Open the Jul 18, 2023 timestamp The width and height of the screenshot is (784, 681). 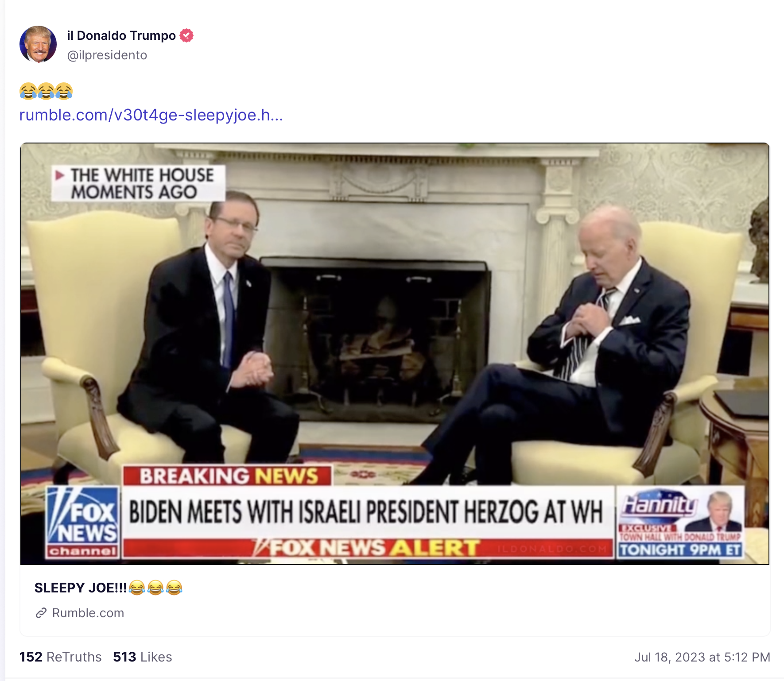(702, 657)
